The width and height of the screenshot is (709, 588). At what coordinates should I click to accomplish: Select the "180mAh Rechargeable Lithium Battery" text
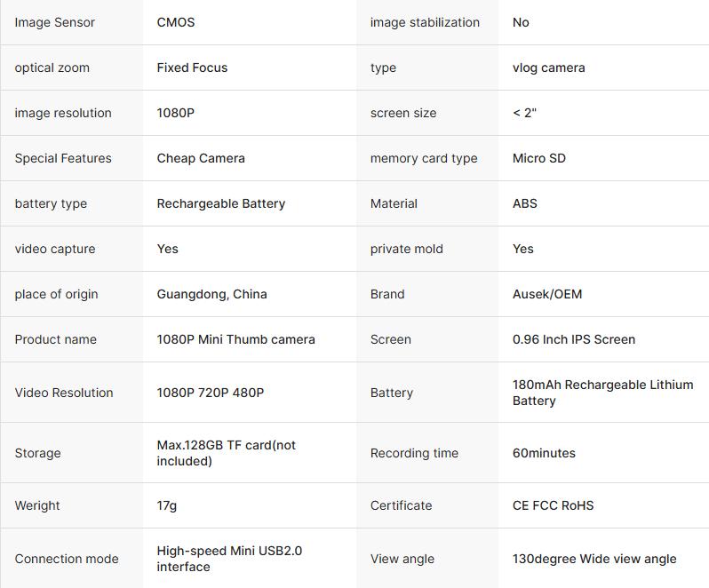pos(602,393)
